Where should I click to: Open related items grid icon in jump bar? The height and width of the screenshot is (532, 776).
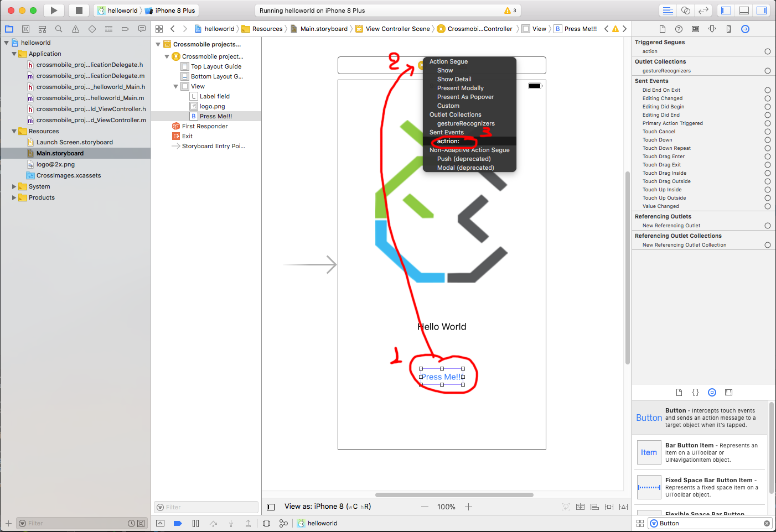point(159,29)
